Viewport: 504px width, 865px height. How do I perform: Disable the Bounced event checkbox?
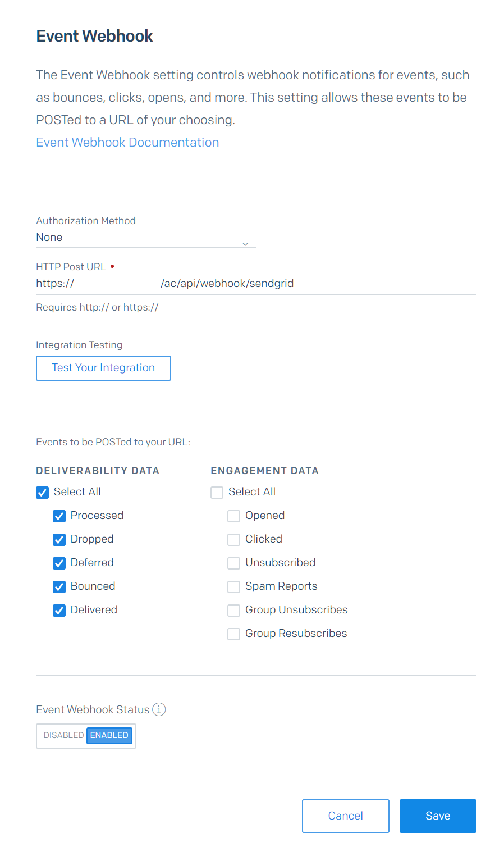pos(59,587)
